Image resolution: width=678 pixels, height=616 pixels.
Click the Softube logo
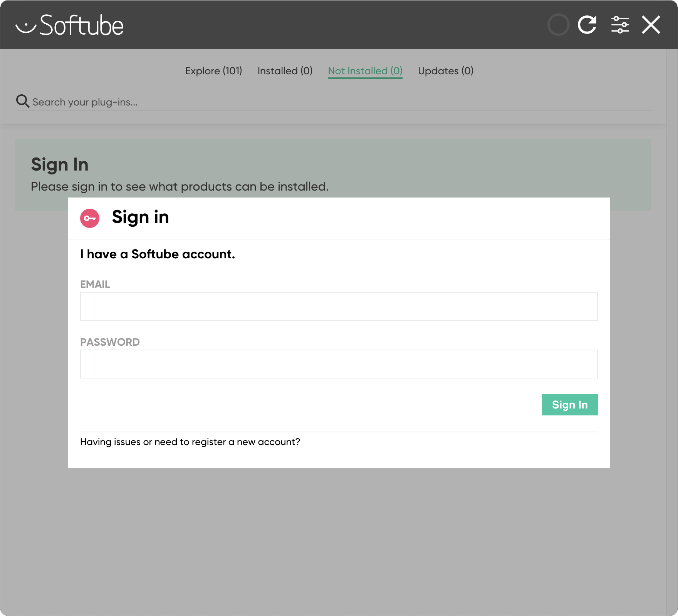(70, 25)
